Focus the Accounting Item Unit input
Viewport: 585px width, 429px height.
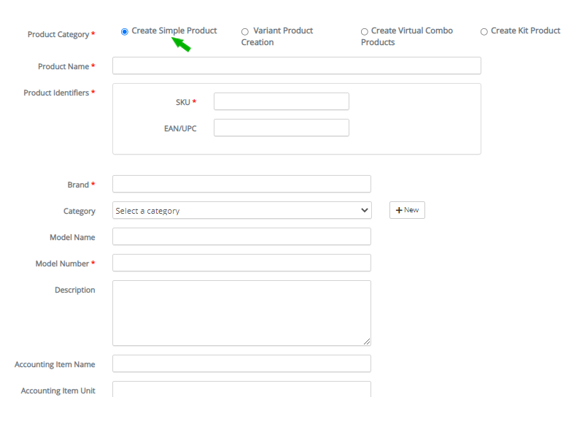pyautogui.click(x=241, y=389)
